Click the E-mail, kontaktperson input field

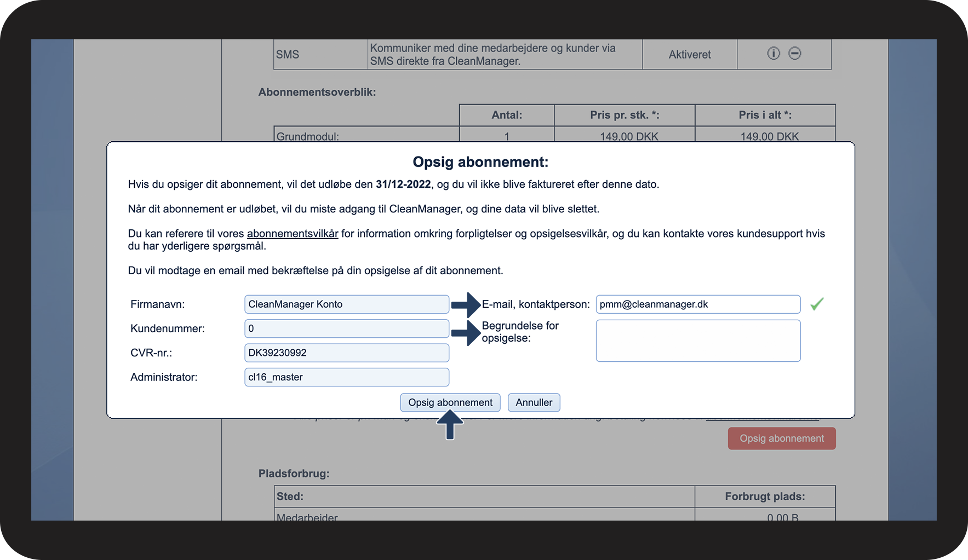(x=698, y=304)
